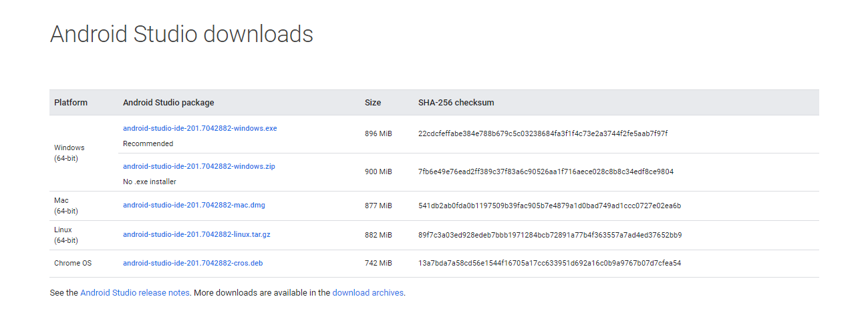Open the Android Studio release notes link

click(135, 292)
